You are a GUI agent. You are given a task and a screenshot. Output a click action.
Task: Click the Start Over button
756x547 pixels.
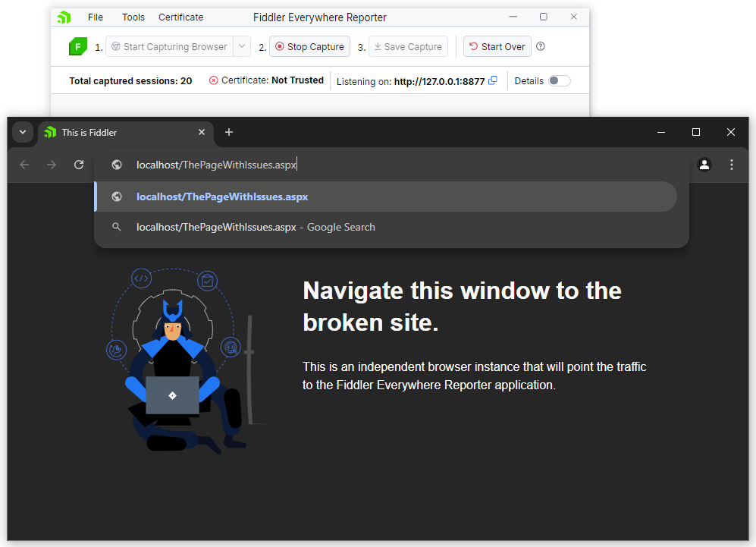point(497,46)
